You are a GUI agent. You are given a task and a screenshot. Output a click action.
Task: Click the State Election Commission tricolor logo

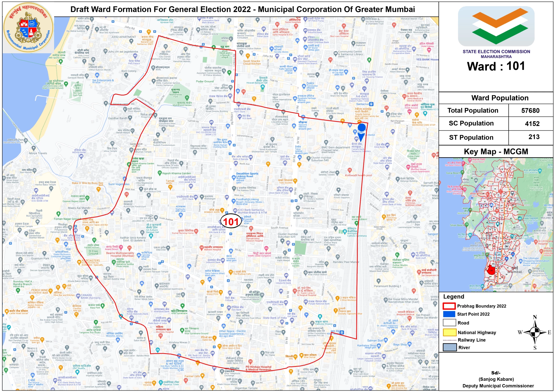point(496,26)
